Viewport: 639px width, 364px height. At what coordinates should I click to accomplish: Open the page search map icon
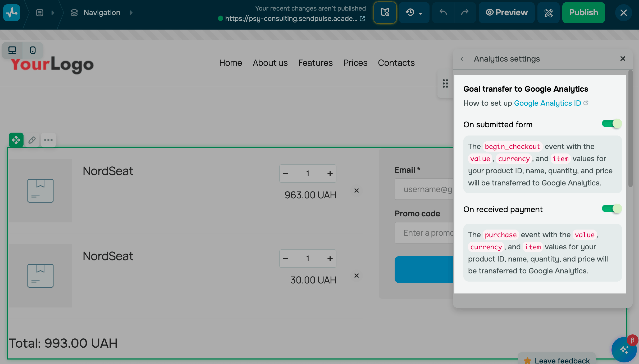pos(385,12)
